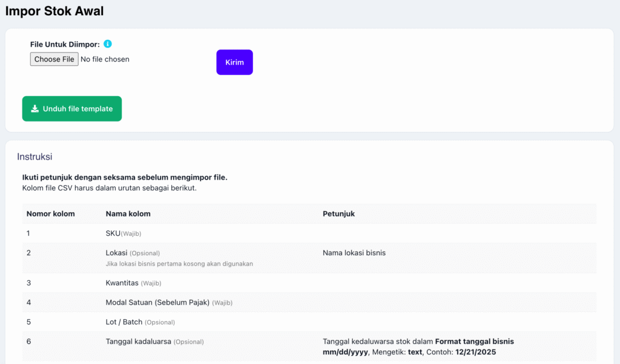Select the Lot / Batch row
This screenshot has height=364, width=620.
pyautogui.click(x=124, y=322)
